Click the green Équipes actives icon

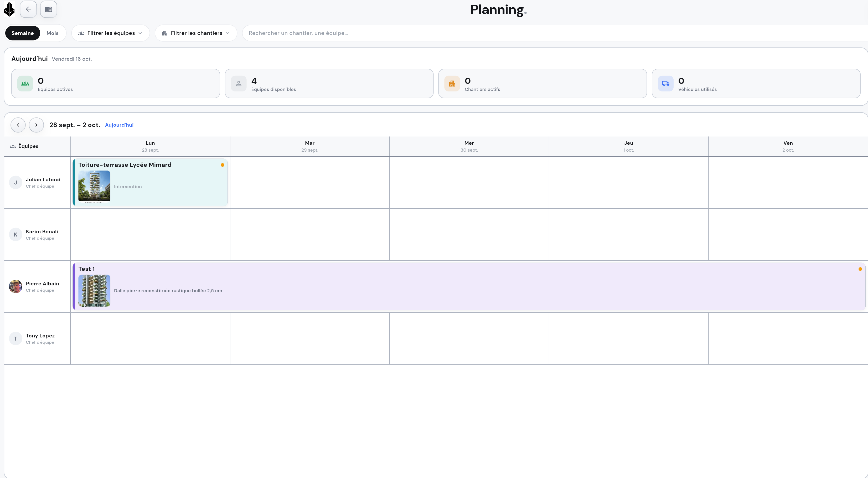coord(25,84)
